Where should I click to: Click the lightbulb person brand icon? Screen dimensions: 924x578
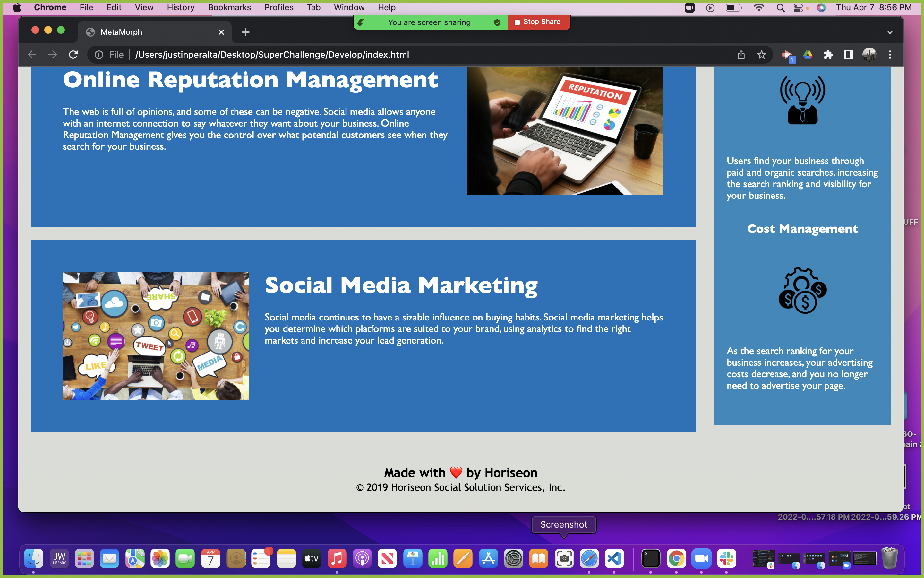(802, 100)
